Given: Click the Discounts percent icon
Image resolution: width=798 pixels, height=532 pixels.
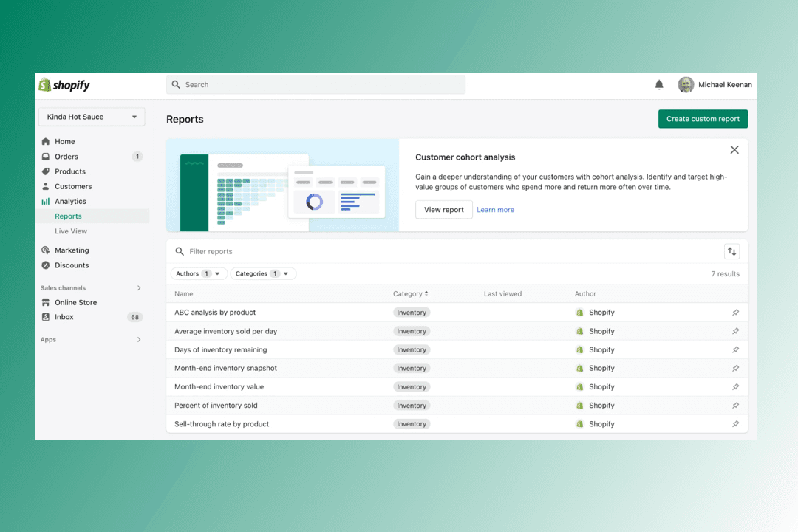Looking at the screenshot, I should [46, 265].
